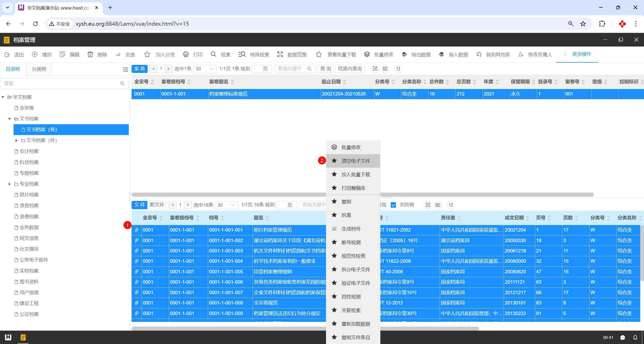The width and height of the screenshot is (644, 344).
Task: Expand the 专业档案 tree node
Action: click(10, 184)
